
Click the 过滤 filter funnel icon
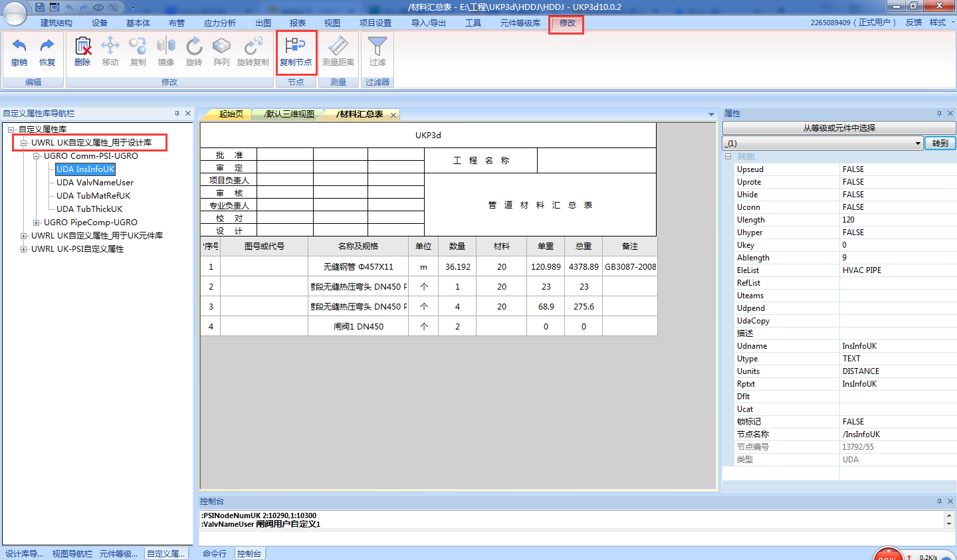point(377,47)
